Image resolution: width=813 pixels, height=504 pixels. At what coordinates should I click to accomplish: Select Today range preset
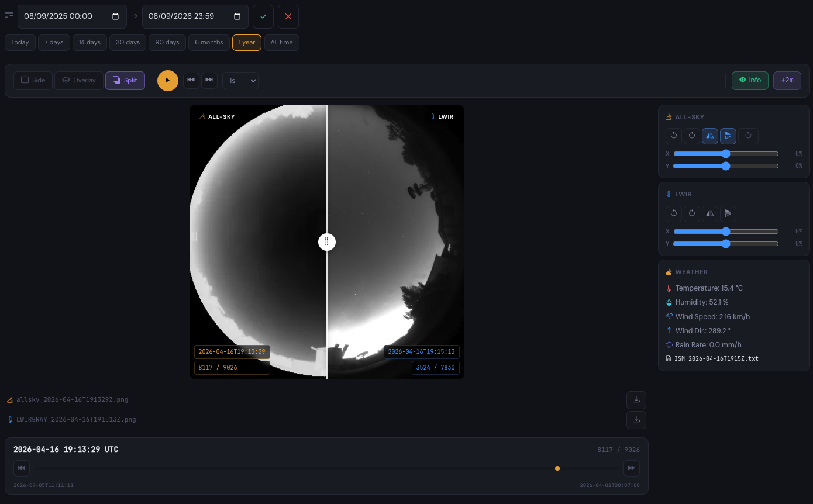tap(20, 43)
